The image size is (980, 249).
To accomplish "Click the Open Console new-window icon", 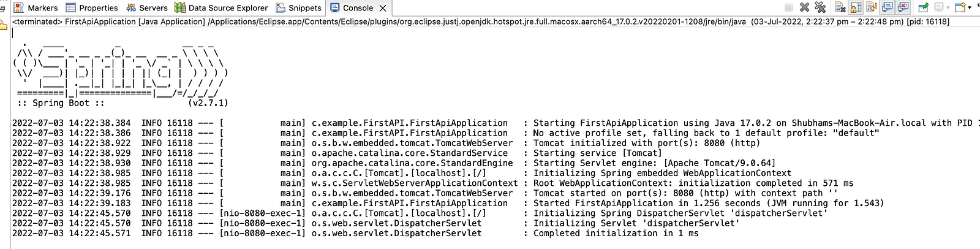I will (960, 7).
